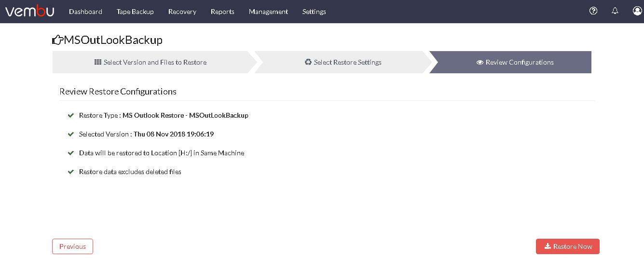Open the Management menu
The height and width of the screenshot is (258, 644).
tap(268, 12)
